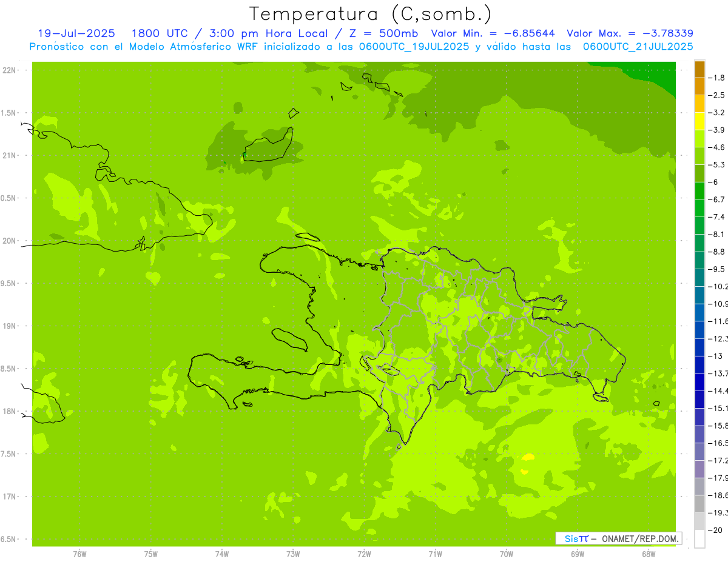The height and width of the screenshot is (562, 728).
Task: Click the "-7.4" colorbar value
Action: 717,217
